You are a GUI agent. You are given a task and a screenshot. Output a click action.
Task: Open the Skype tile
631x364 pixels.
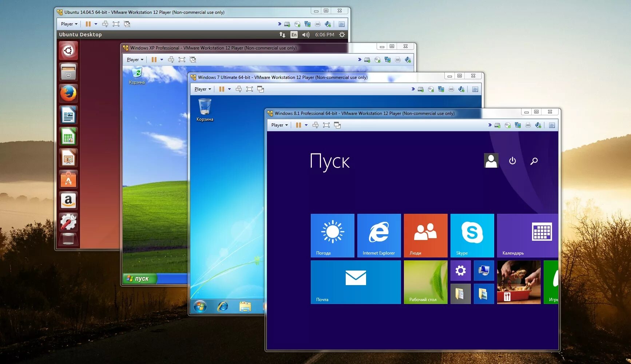[x=472, y=236]
